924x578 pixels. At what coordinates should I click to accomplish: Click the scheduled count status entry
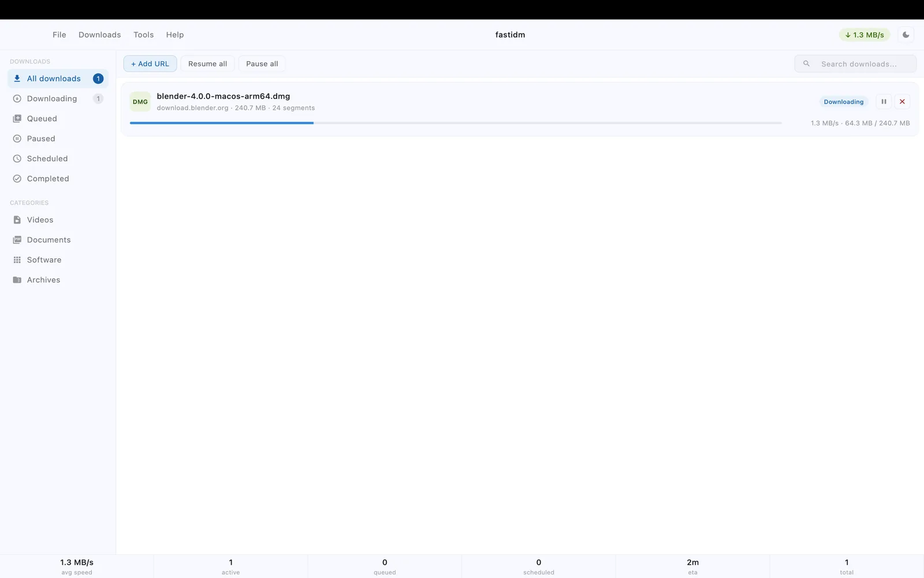click(539, 566)
